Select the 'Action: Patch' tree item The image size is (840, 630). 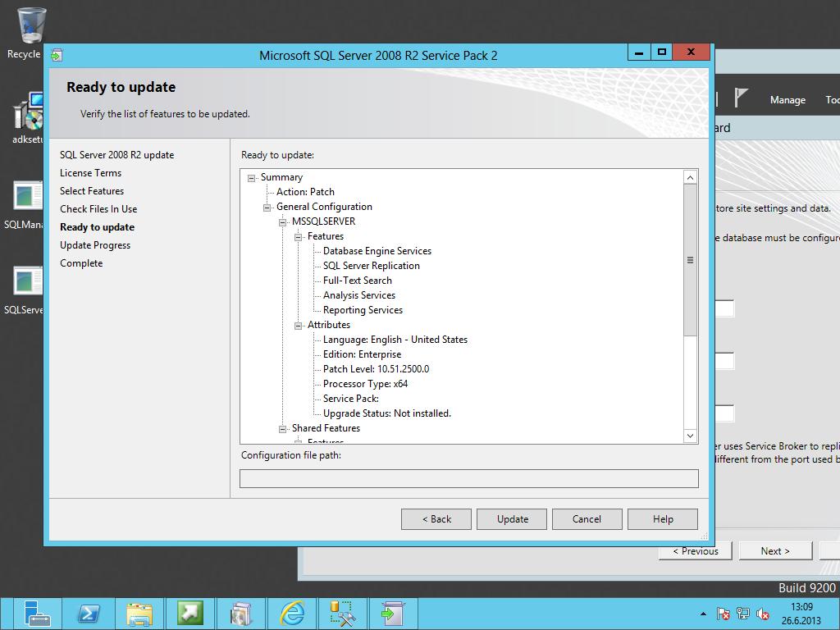305,192
